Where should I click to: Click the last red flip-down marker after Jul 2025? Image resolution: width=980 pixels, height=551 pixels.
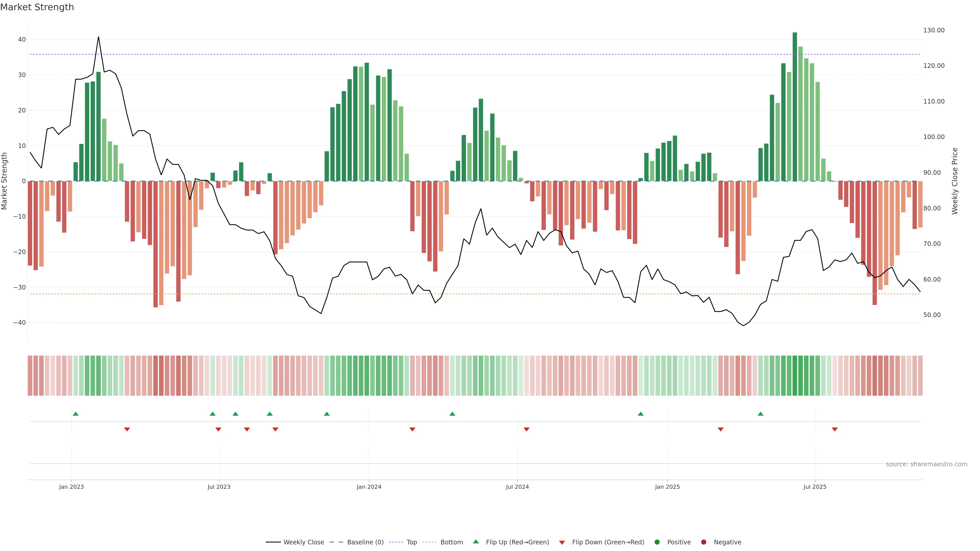(x=835, y=429)
